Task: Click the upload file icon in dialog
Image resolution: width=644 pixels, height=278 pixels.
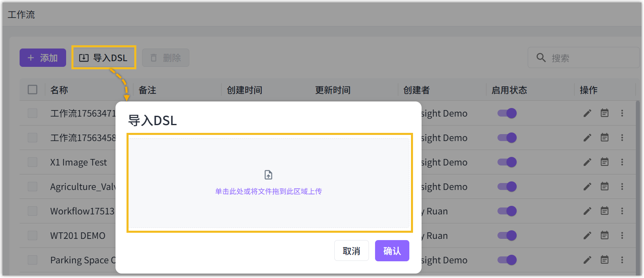Action: click(x=268, y=175)
